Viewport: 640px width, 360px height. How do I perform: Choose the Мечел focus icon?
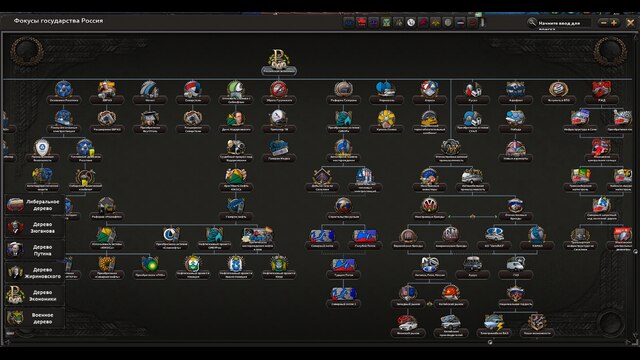tap(149, 89)
